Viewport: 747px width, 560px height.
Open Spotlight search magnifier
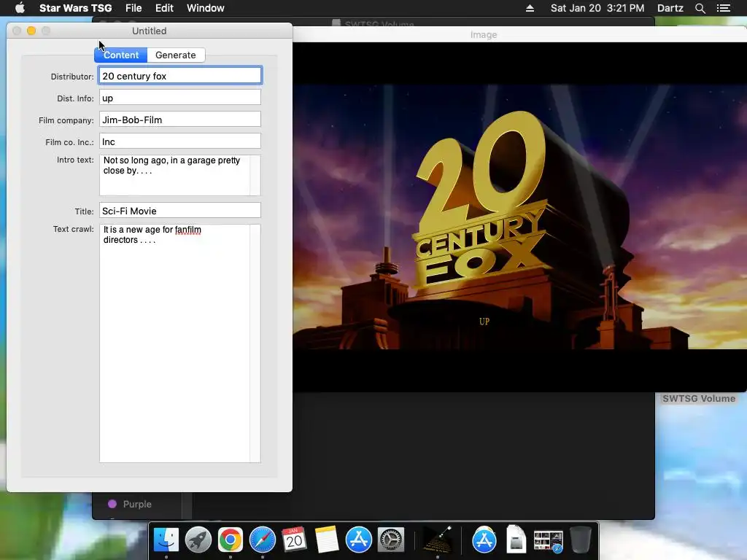tap(700, 8)
